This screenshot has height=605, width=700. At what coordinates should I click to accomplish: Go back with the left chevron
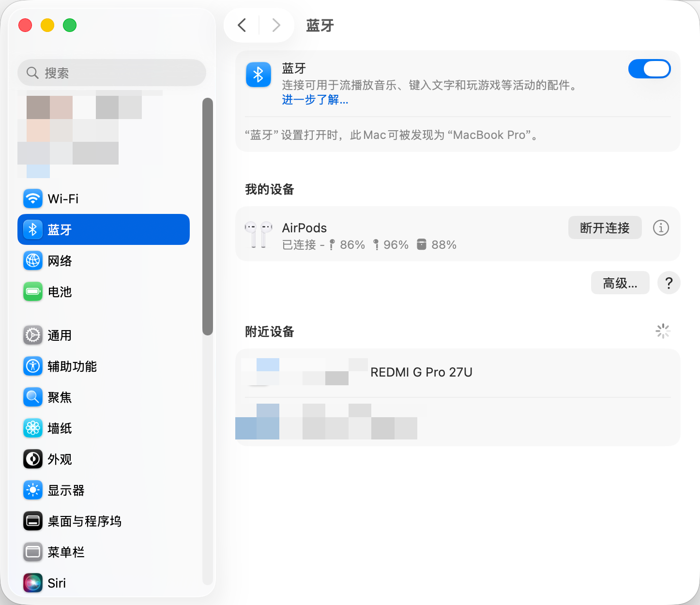(242, 25)
